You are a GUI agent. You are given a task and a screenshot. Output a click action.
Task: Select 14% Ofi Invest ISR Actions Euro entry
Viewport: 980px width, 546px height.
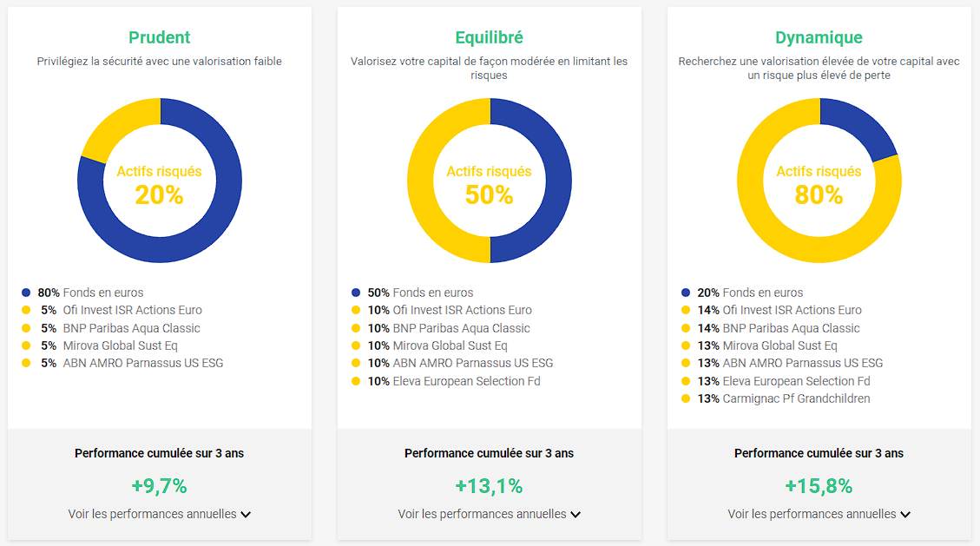pos(779,310)
